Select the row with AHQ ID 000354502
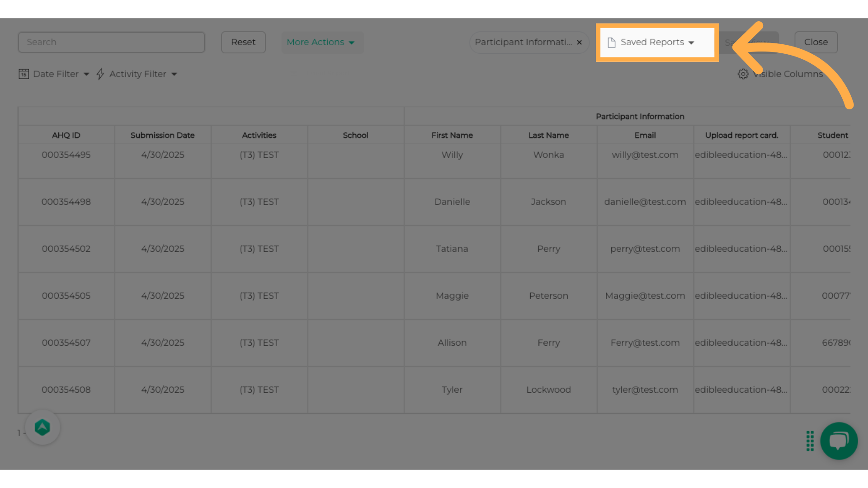The height and width of the screenshot is (488, 868). click(x=66, y=249)
